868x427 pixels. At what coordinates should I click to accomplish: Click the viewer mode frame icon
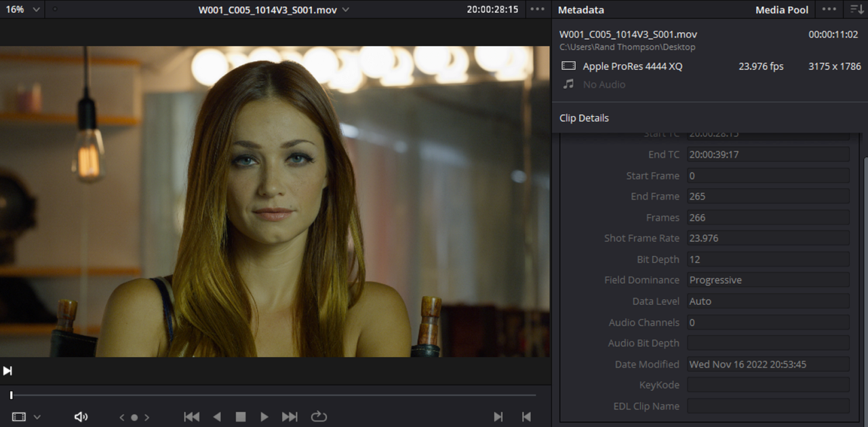tap(19, 417)
